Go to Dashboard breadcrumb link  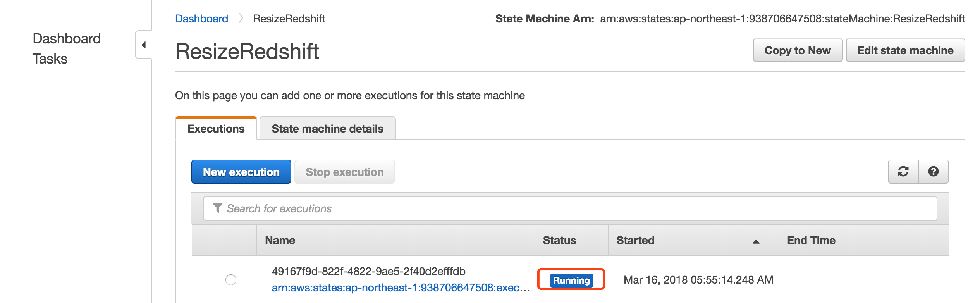[x=201, y=19]
